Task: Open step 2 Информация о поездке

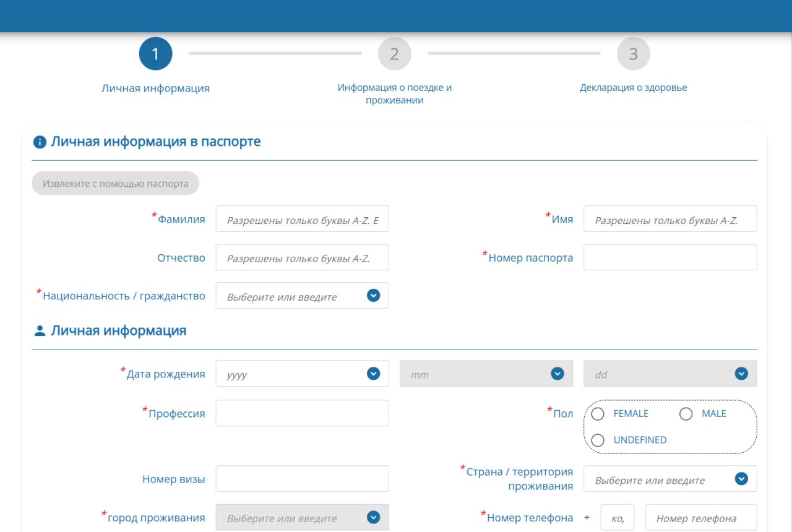Action: 394,53
